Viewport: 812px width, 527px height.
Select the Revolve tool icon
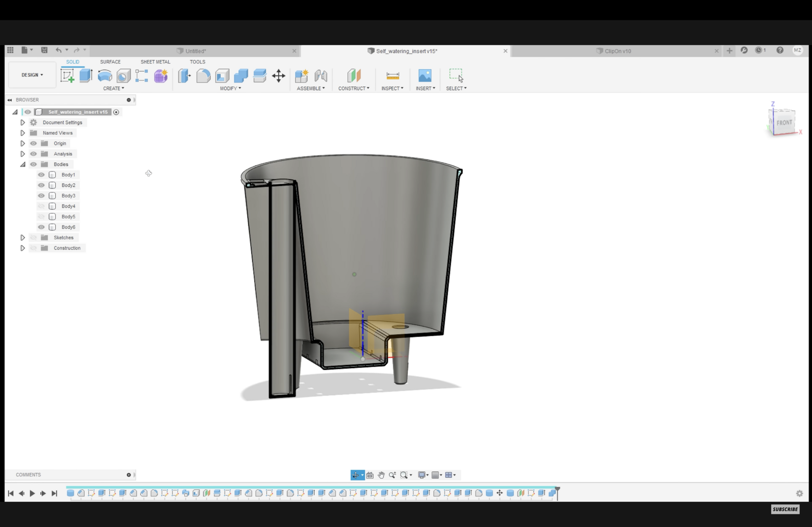point(104,76)
